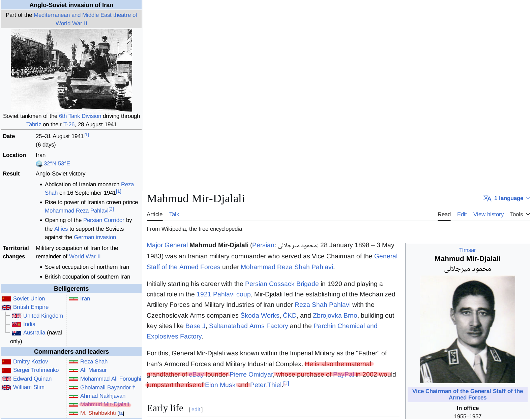Click the globe icon beside the coordinates
This screenshot has height=419, width=532.
tap(39, 164)
